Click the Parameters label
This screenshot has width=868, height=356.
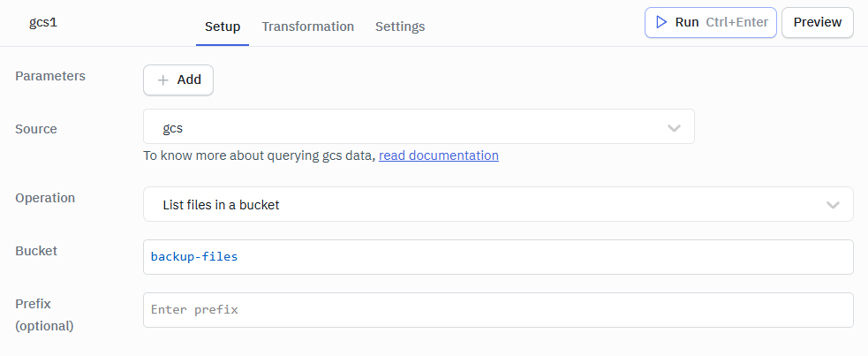tap(50, 76)
